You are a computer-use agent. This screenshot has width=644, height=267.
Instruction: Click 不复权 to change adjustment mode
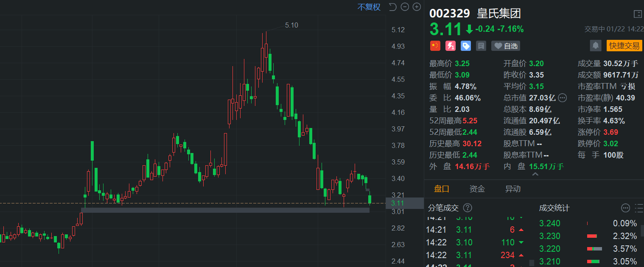point(369,7)
